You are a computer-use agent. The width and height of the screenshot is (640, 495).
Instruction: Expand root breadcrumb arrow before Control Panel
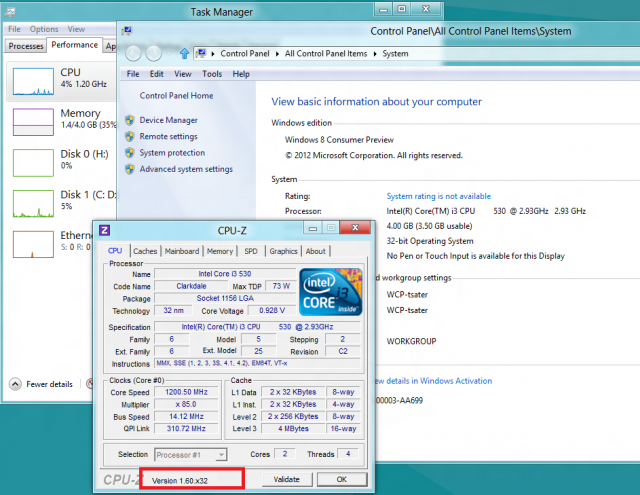point(213,54)
